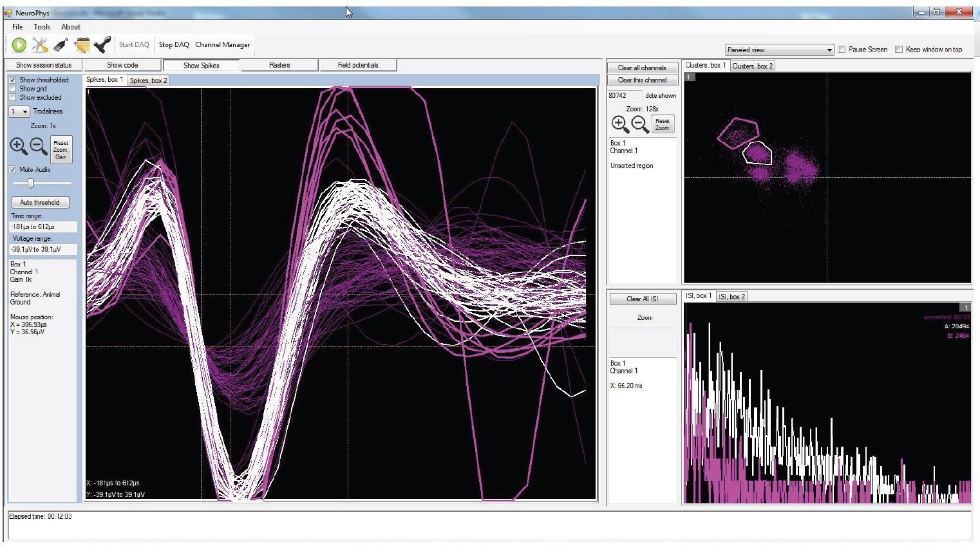Click the Elapsed time status text
980x551 pixels.
(41, 516)
